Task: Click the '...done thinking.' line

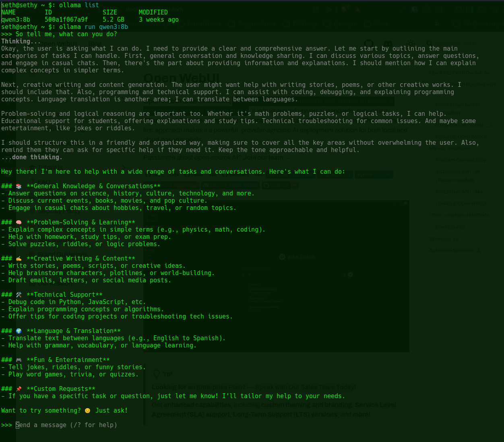Action: (32, 157)
